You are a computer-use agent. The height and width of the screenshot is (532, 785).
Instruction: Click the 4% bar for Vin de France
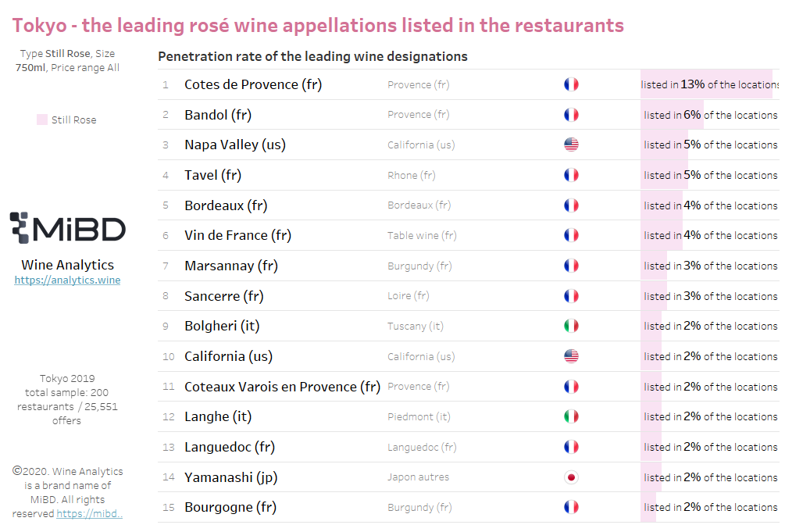(662, 235)
